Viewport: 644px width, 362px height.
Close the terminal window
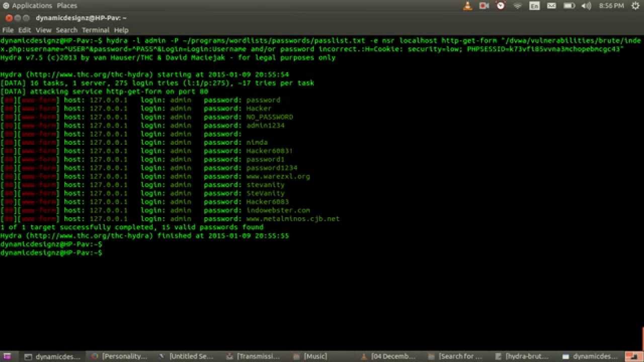[9, 18]
